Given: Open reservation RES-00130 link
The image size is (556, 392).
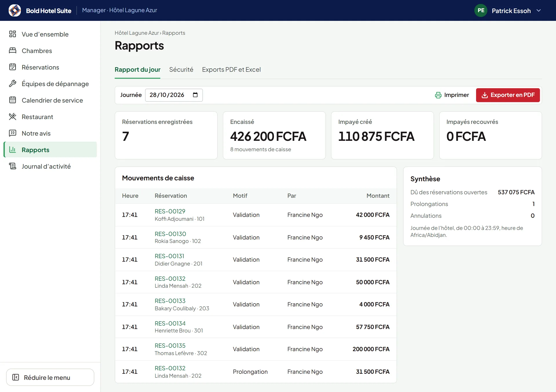Looking at the screenshot, I should [170, 234].
